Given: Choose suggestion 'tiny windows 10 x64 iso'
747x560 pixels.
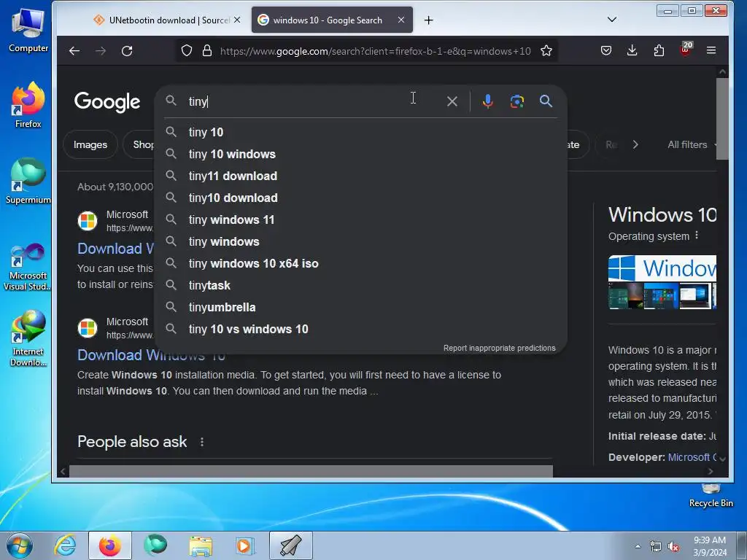Looking at the screenshot, I should coord(360,263).
